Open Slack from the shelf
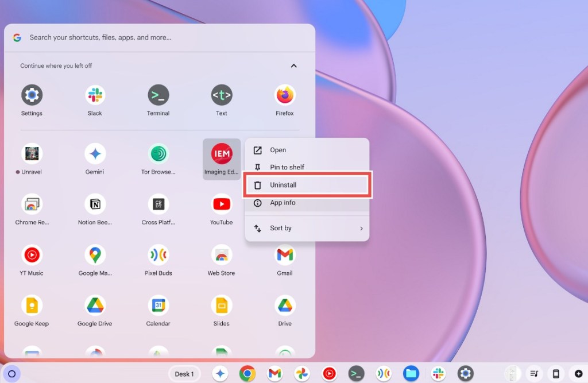The width and height of the screenshot is (588, 383). click(x=438, y=374)
